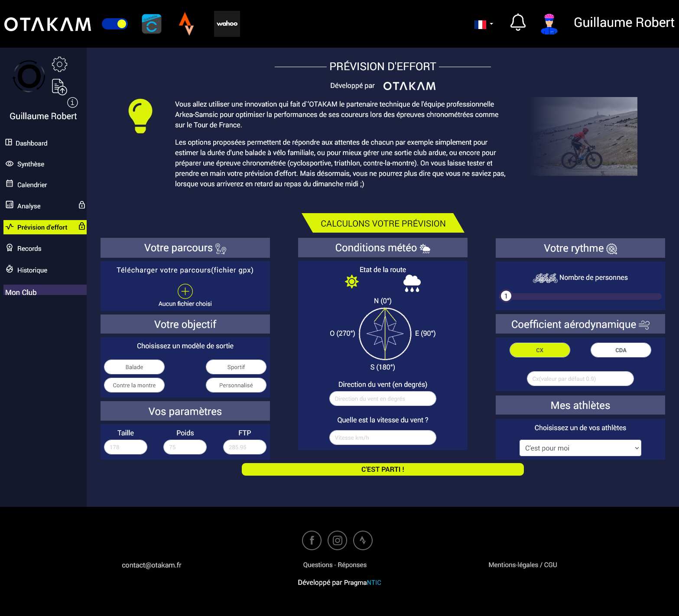Click the info icon in sidebar

[72, 102]
